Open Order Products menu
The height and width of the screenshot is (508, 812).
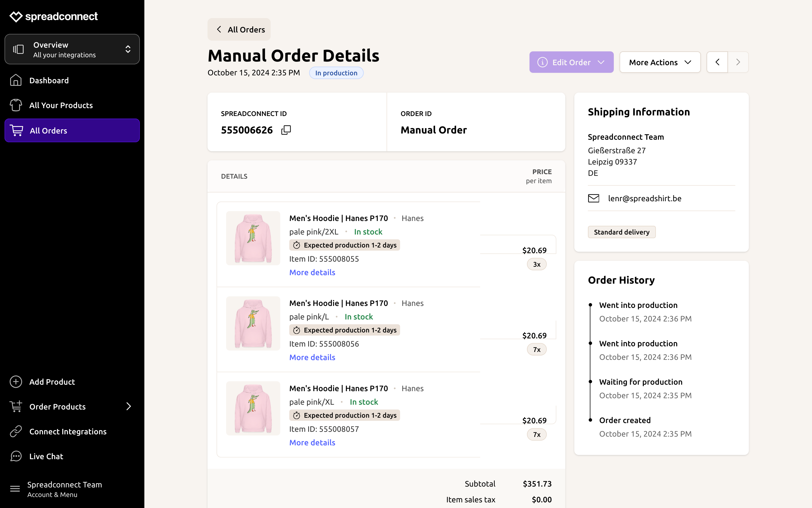[x=72, y=406]
